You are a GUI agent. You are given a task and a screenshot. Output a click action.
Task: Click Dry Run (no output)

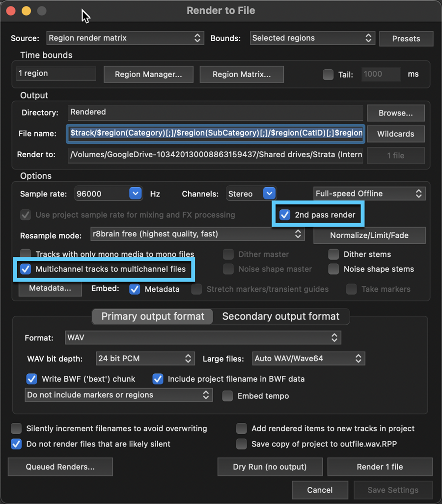(x=270, y=467)
